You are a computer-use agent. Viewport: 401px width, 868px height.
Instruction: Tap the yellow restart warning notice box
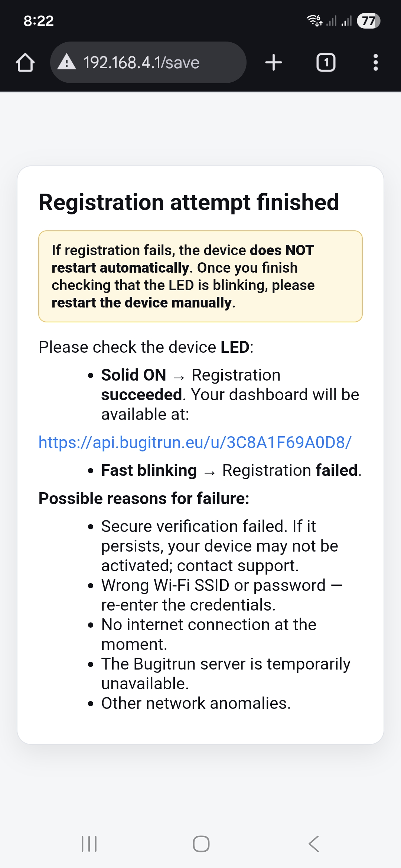point(200,276)
